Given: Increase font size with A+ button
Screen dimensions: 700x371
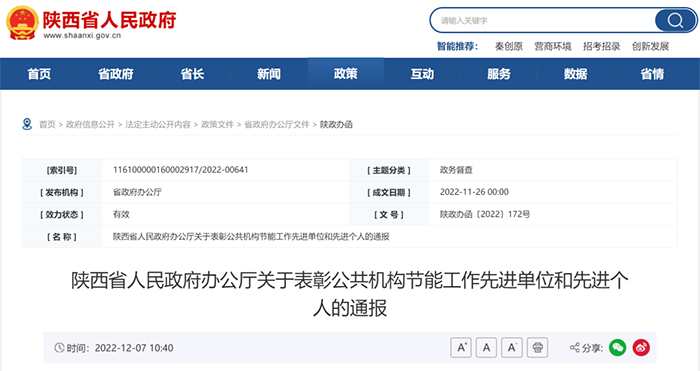Looking at the screenshot, I should [x=462, y=347].
